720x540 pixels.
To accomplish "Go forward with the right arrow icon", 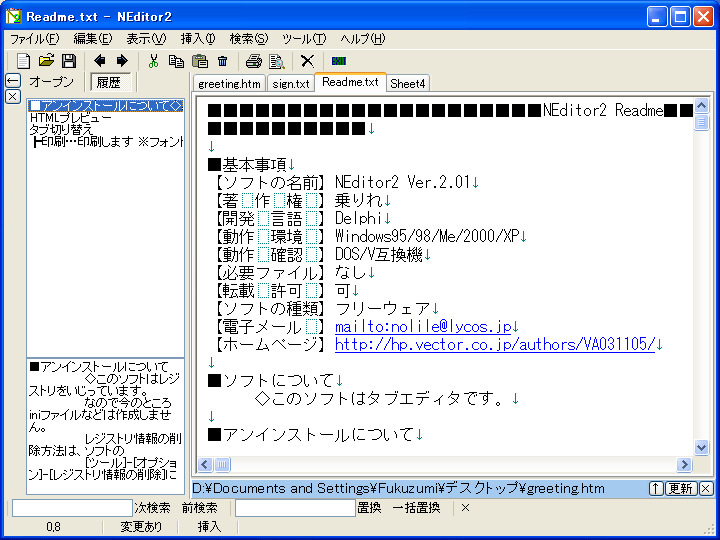I will pyautogui.click(x=122, y=61).
